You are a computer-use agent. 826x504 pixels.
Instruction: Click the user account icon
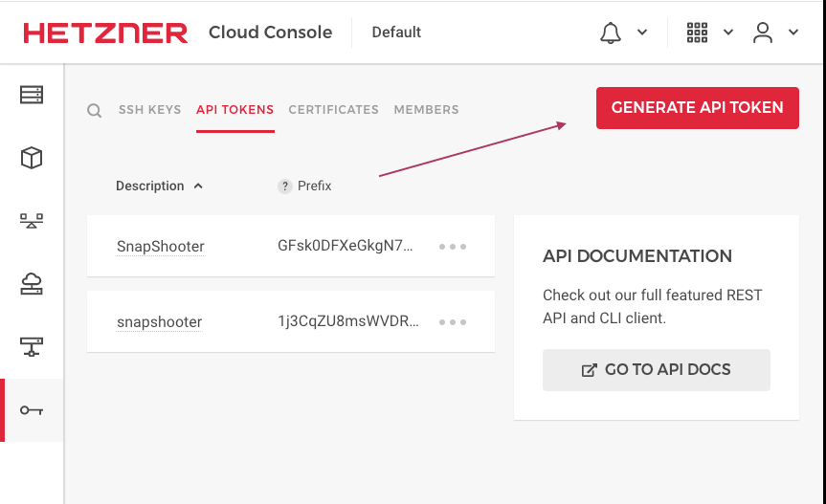(762, 33)
